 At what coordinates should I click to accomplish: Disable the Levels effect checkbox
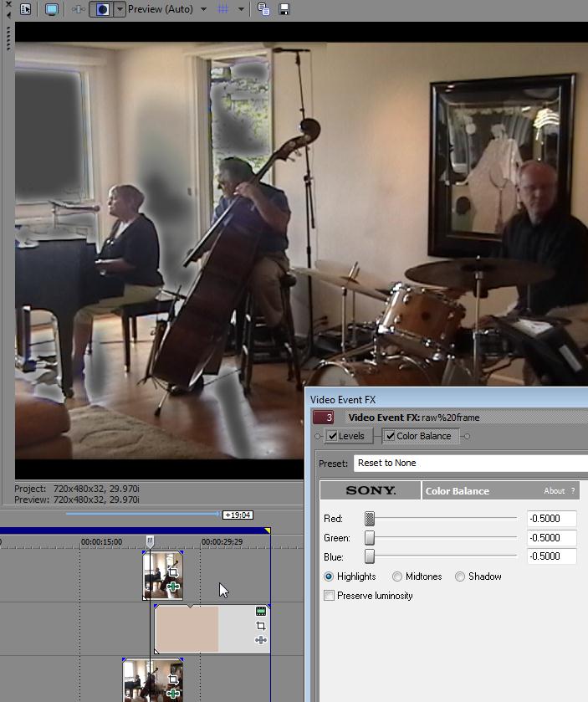coord(332,436)
